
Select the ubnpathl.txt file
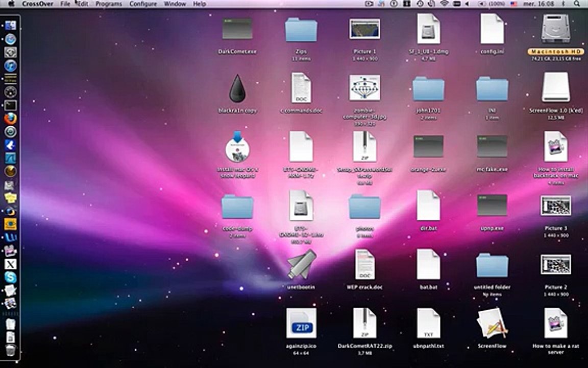[x=428, y=324]
